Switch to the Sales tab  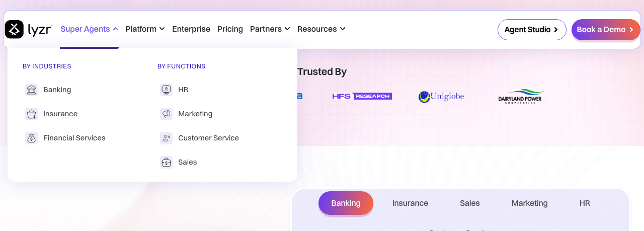click(470, 203)
